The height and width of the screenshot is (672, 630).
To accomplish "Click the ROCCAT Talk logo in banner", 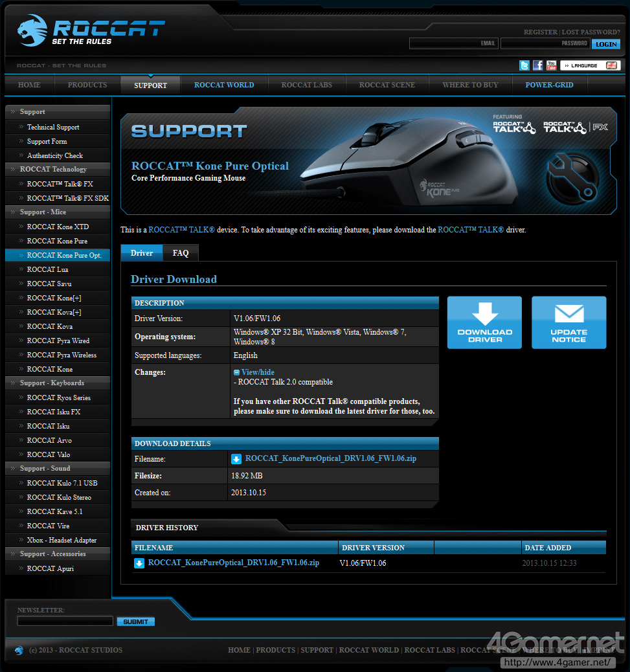I will tap(514, 128).
